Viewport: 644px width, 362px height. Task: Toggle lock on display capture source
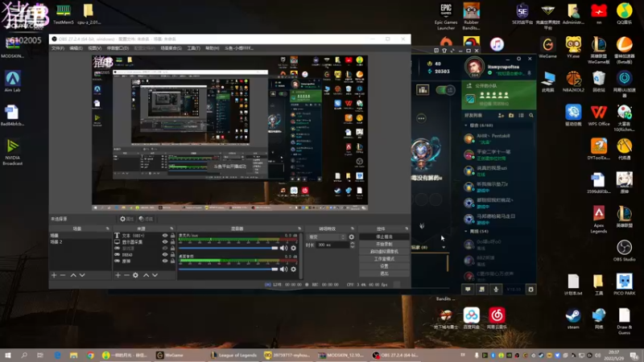pos(172,242)
